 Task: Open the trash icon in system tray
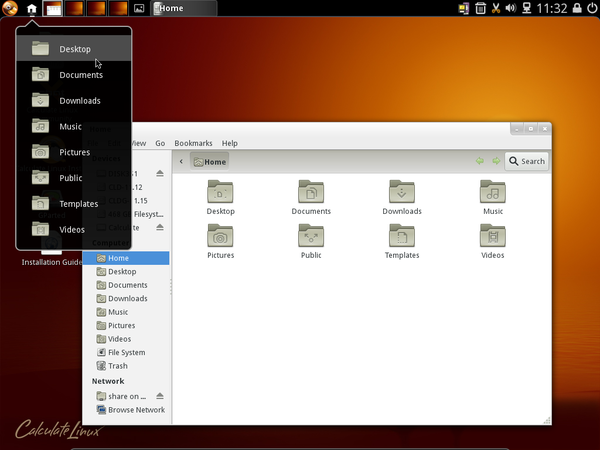480,8
